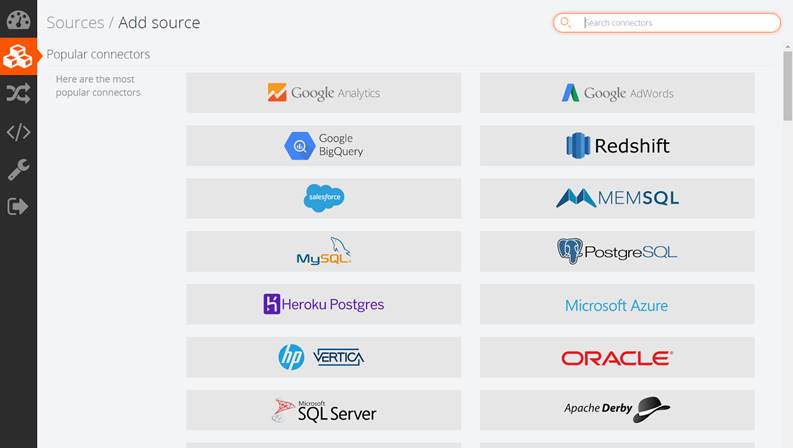Open the dashboard gauge icon in sidebar
This screenshot has height=448, width=793.
coord(18,20)
